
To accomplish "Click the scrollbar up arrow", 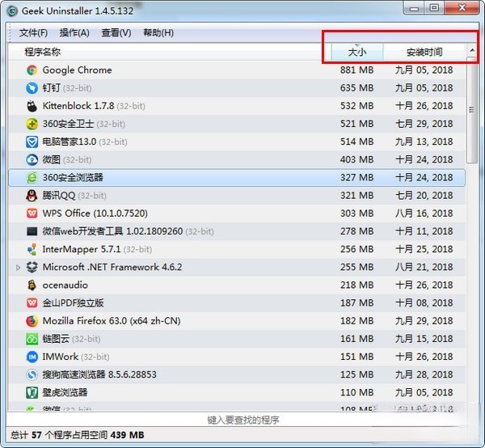I will point(472,50).
